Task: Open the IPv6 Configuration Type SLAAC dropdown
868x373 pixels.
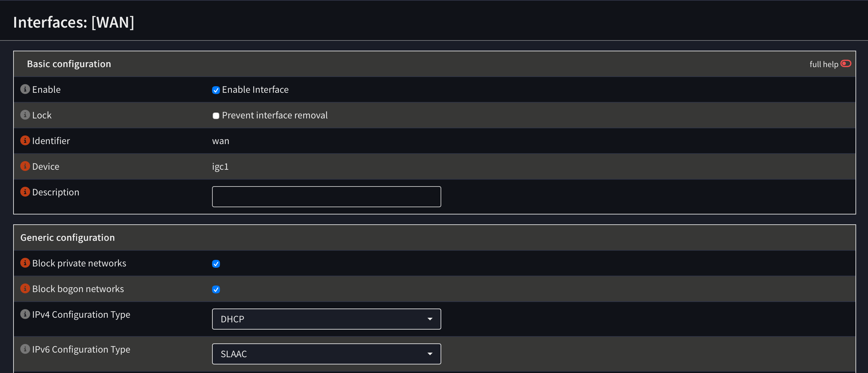Action: tap(326, 354)
